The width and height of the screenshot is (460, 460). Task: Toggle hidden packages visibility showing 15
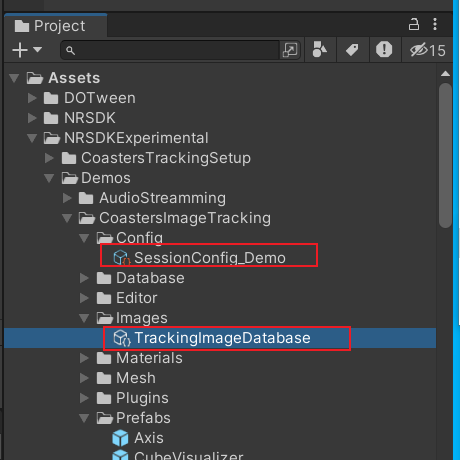(x=427, y=50)
